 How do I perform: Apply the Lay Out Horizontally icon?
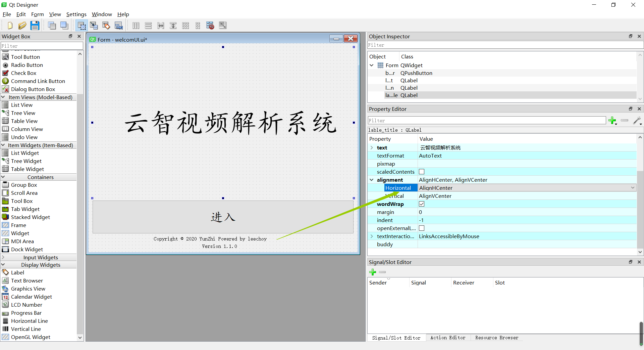136,26
